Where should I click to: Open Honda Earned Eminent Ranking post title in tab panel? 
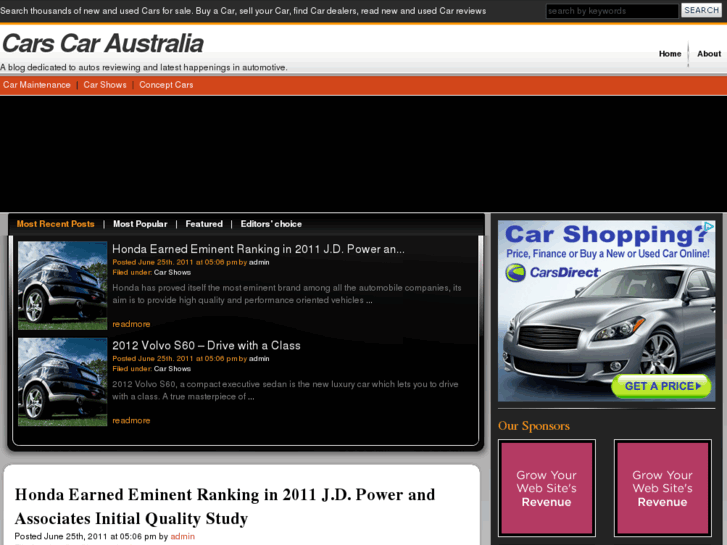pyautogui.click(x=258, y=249)
